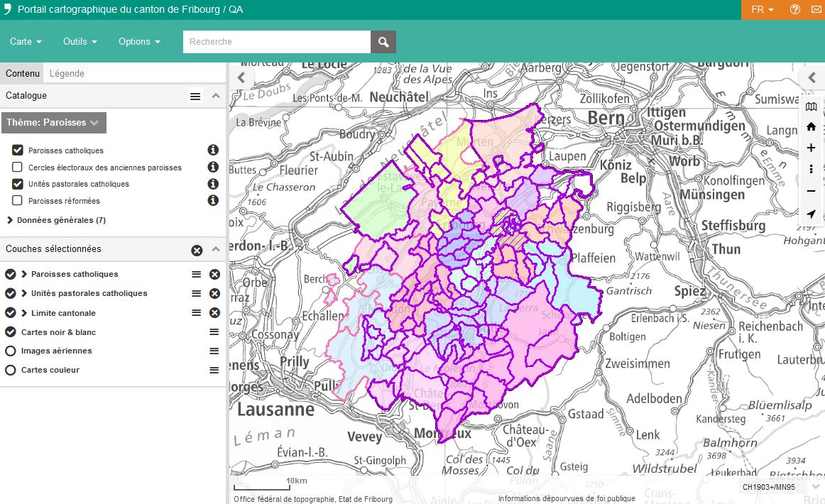Collapse the left side panel arrow

(241, 77)
